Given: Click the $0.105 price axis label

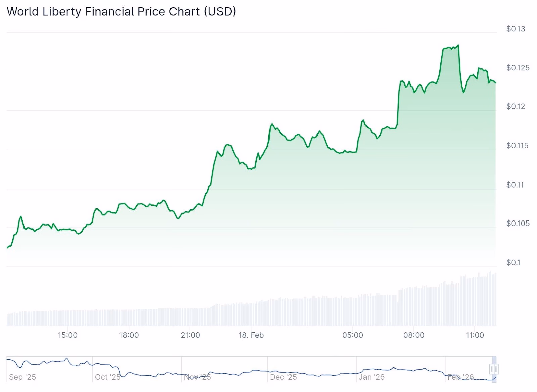Looking at the screenshot, I should tap(518, 223).
